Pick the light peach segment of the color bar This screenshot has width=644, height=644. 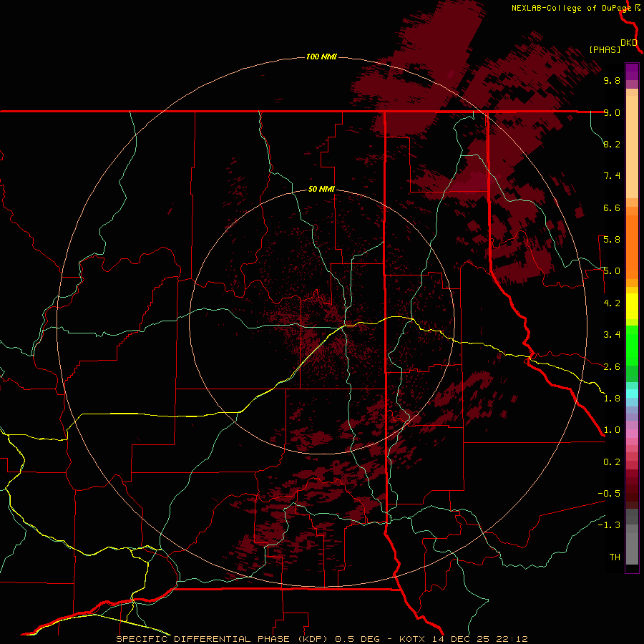(632, 147)
